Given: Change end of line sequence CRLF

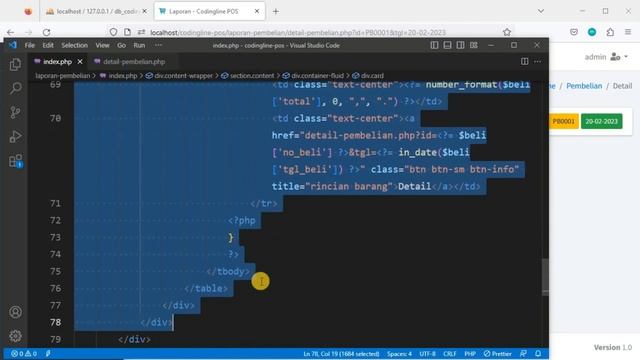Looking at the screenshot, I should point(450,354).
